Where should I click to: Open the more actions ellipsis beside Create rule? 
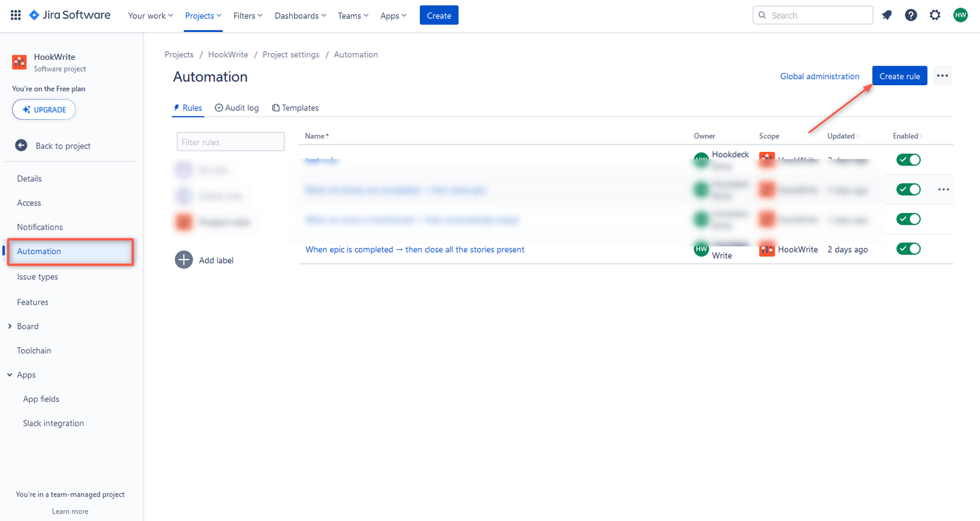[x=942, y=76]
